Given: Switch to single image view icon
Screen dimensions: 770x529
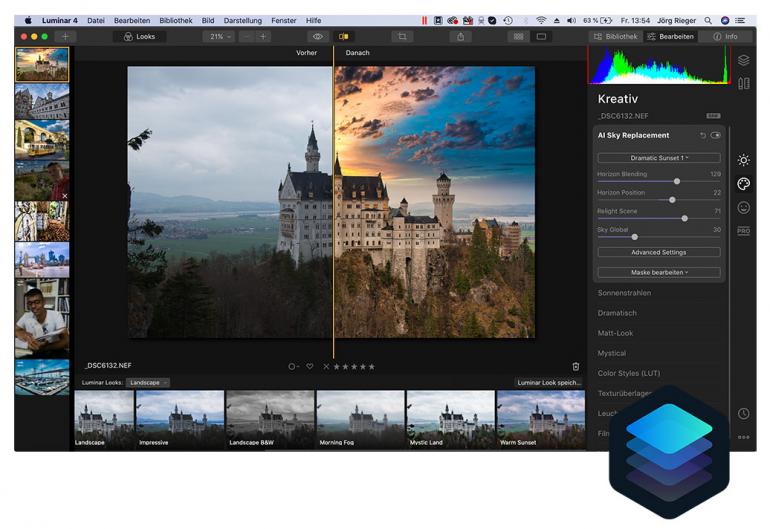Looking at the screenshot, I should tap(541, 36).
